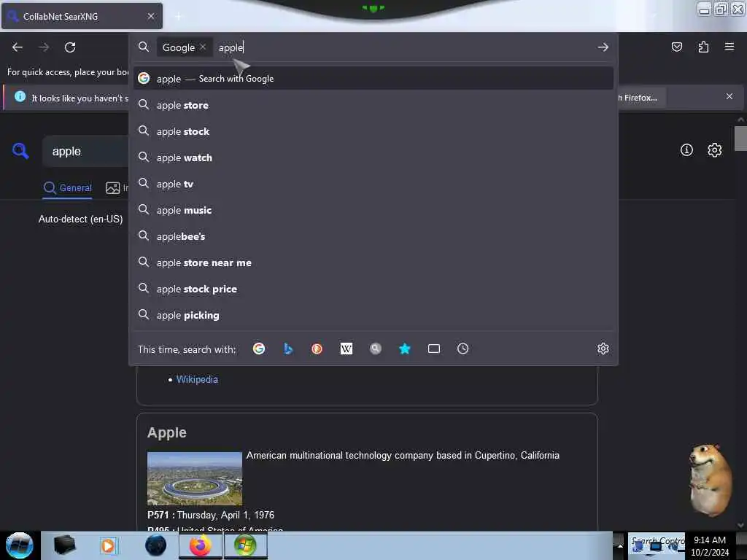Click the address bar text field
The image size is (747, 560).
point(403,47)
